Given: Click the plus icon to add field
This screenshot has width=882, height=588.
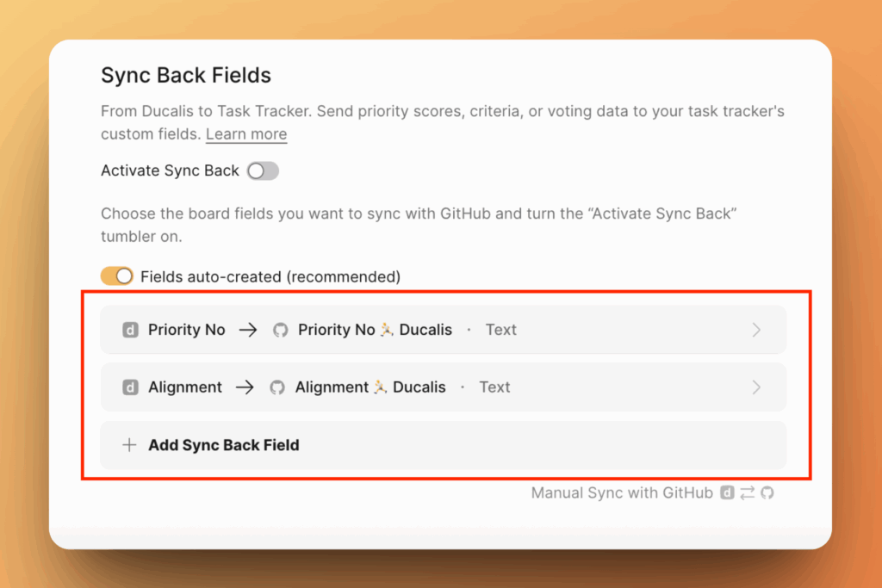Looking at the screenshot, I should (x=129, y=445).
